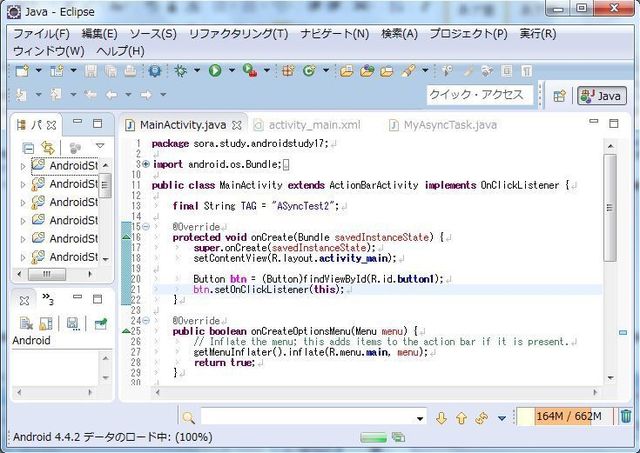Show hidden views chevron with 3
Screen dimensions: 640x453
(48, 299)
